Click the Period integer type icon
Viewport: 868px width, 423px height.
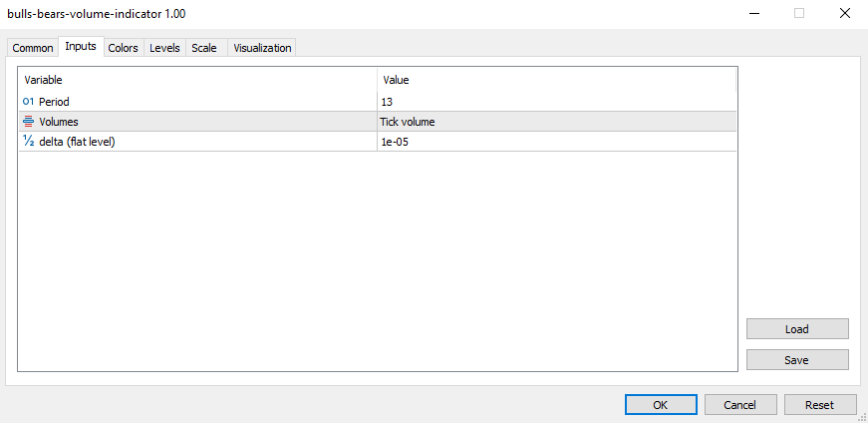(x=28, y=102)
